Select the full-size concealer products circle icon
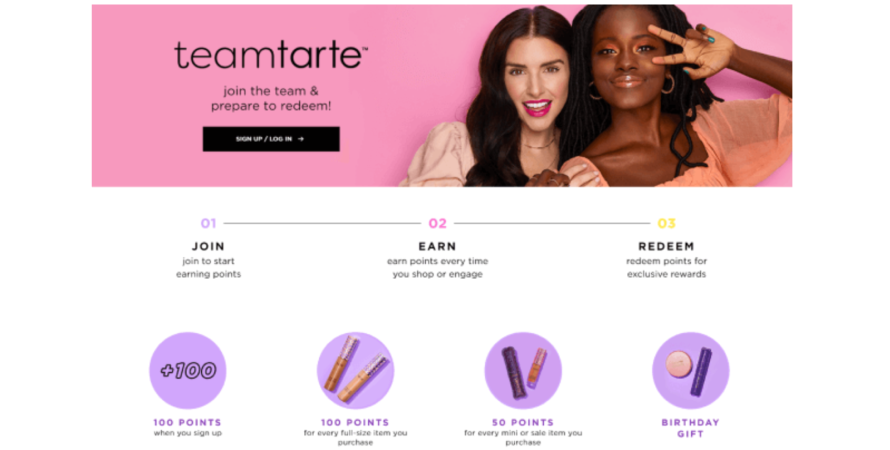Image resolution: width=890 pixels, height=450 pixels. click(355, 371)
